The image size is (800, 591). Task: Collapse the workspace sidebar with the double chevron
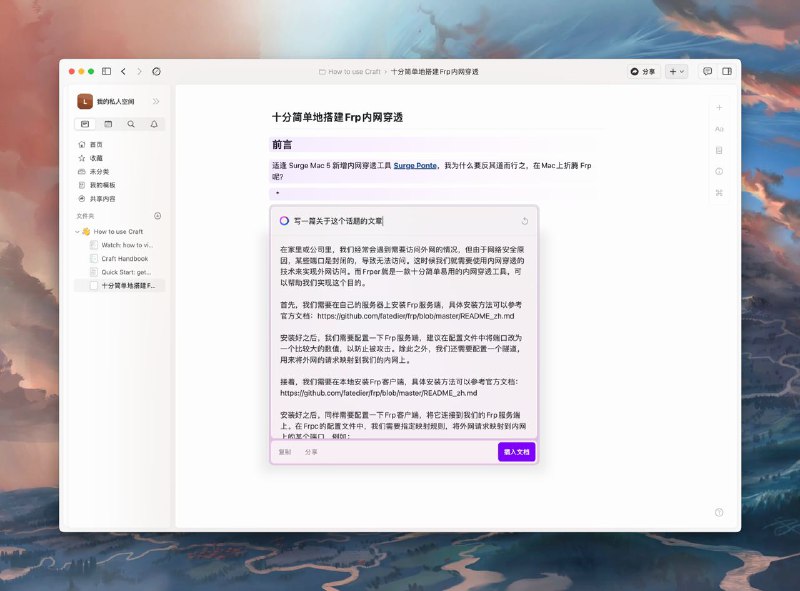155,101
